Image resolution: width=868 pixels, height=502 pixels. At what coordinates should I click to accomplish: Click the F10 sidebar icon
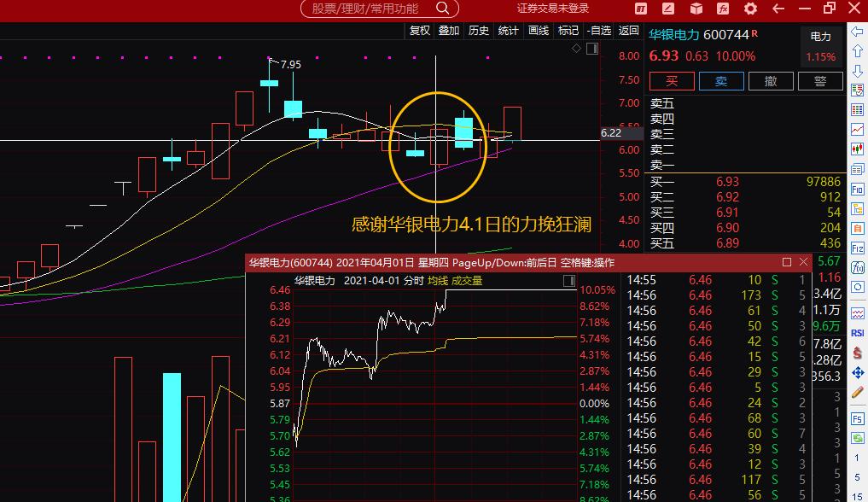pyautogui.click(x=858, y=190)
